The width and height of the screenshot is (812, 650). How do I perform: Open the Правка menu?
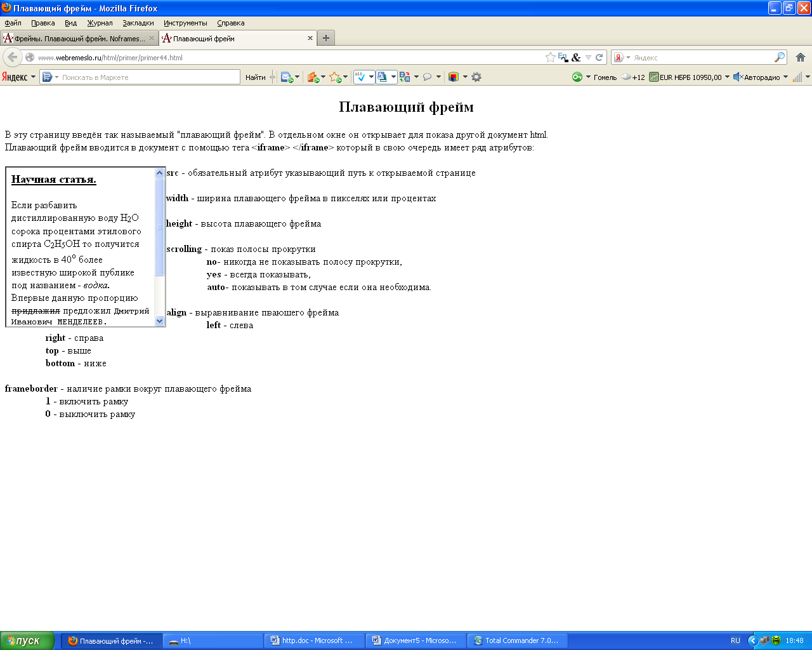click(43, 23)
